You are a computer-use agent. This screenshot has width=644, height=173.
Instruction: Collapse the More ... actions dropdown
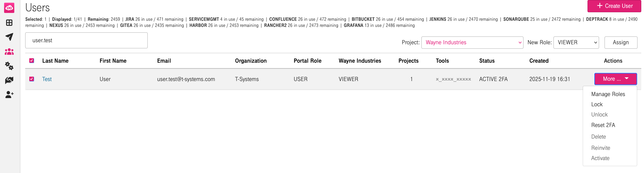point(615,79)
